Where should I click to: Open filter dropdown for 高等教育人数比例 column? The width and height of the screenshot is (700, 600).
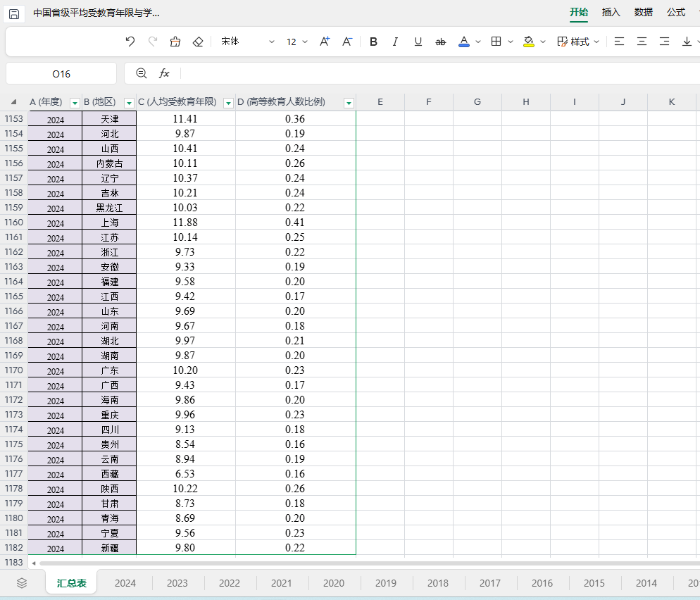tap(349, 103)
